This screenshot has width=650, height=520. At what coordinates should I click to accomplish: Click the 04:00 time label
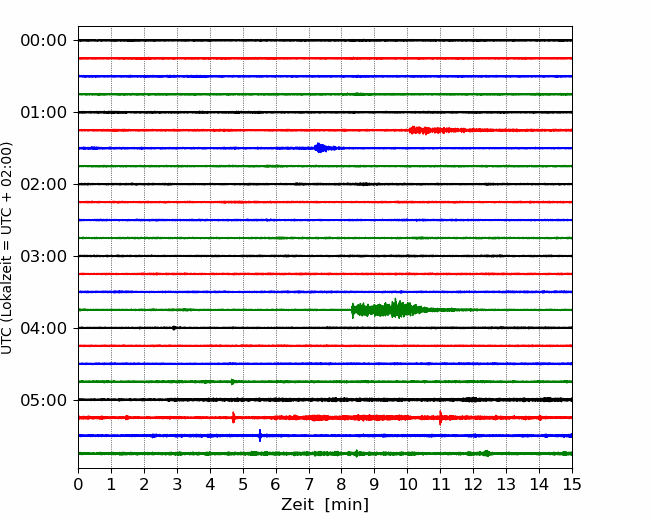coord(44,328)
